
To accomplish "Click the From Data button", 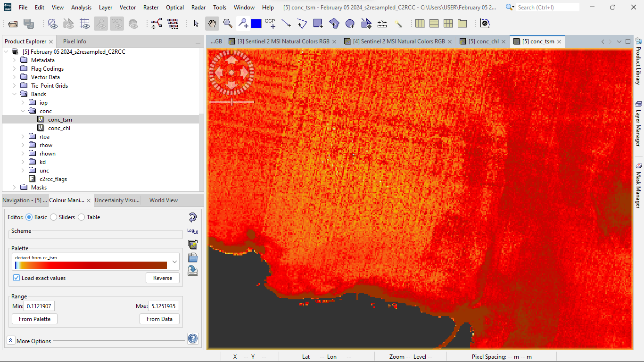I will coord(159,319).
